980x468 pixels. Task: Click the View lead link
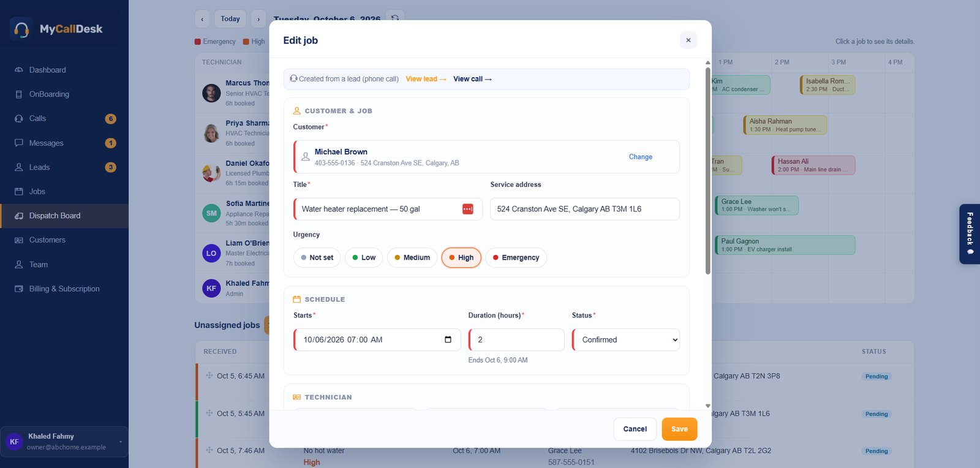(426, 79)
